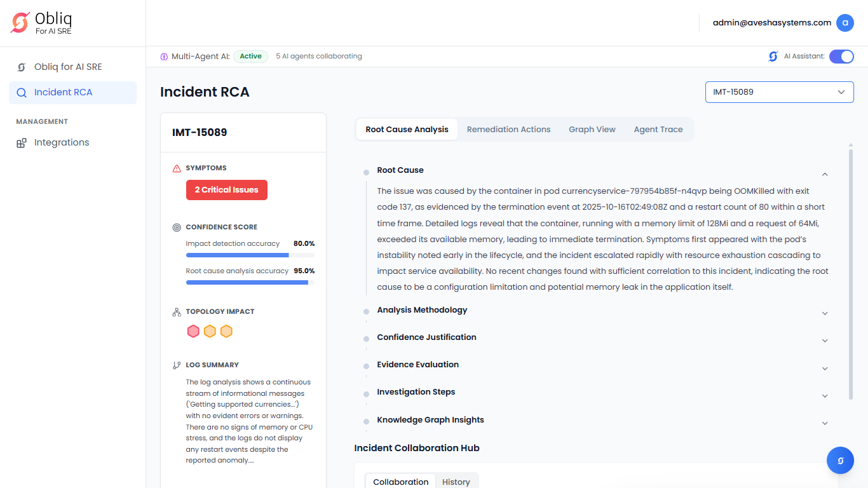
Task: Click the Multi-Agent AI brain icon
Action: coord(164,57)
